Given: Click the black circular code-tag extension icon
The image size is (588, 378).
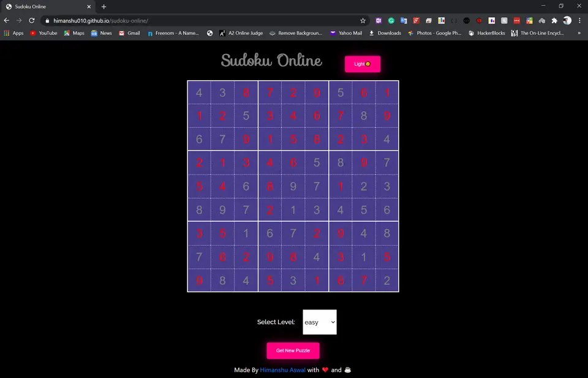Looking at the screenshot, I should (x=467, y=21).
